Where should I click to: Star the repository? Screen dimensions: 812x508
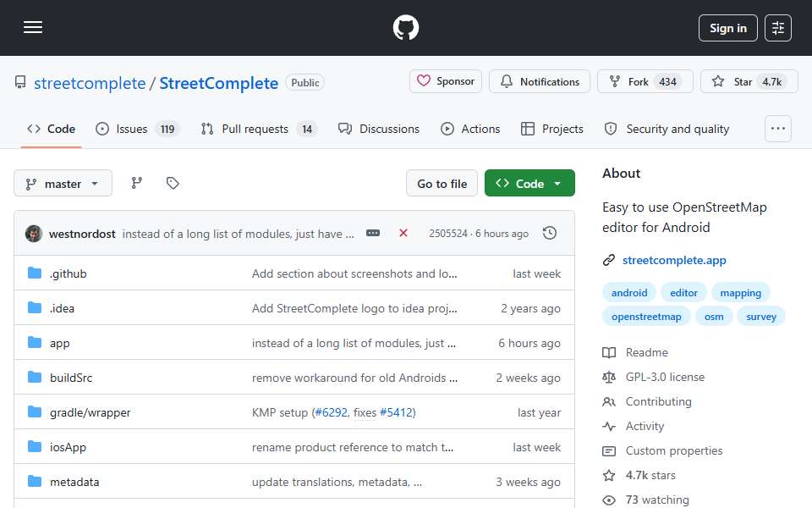749,81
